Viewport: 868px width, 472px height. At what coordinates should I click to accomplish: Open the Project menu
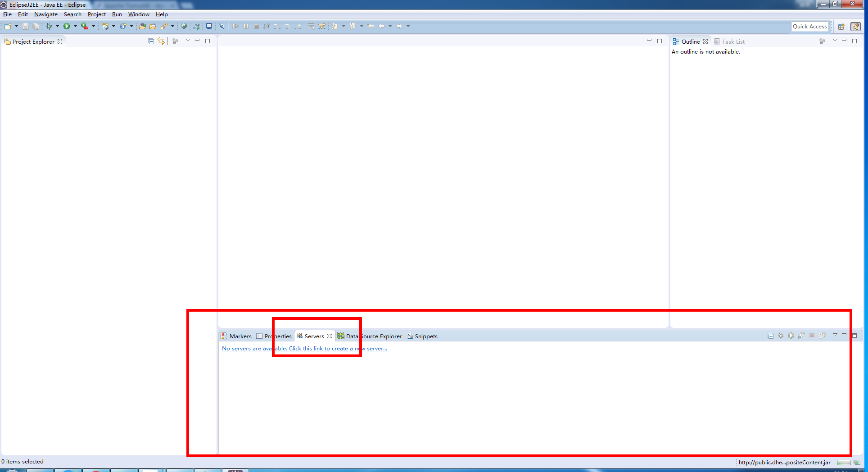(x=97, y=14)
